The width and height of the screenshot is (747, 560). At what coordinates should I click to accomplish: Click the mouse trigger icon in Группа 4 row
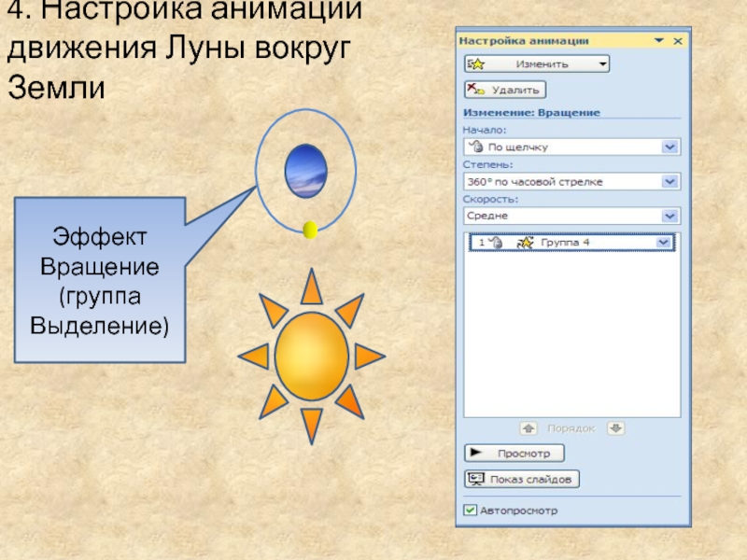pos(496,243)
